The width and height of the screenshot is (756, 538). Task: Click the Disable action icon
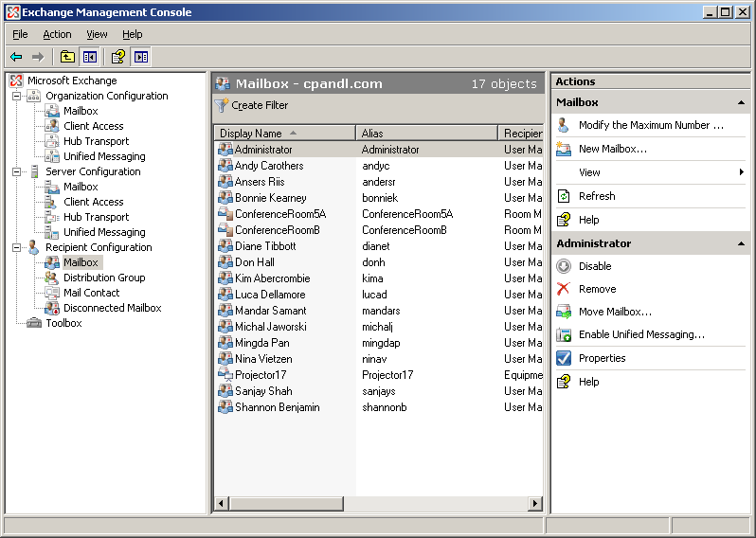(563, 266)
